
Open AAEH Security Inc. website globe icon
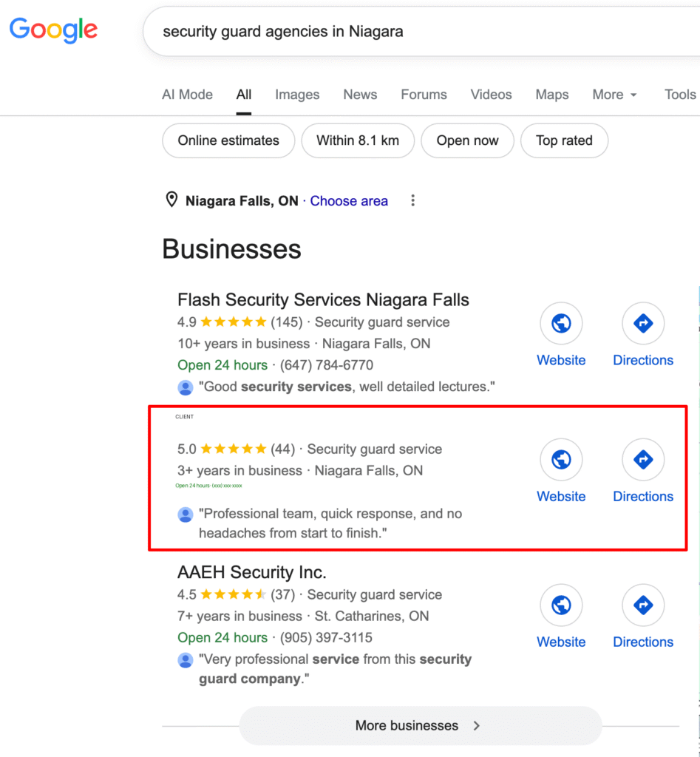(561, 605)
